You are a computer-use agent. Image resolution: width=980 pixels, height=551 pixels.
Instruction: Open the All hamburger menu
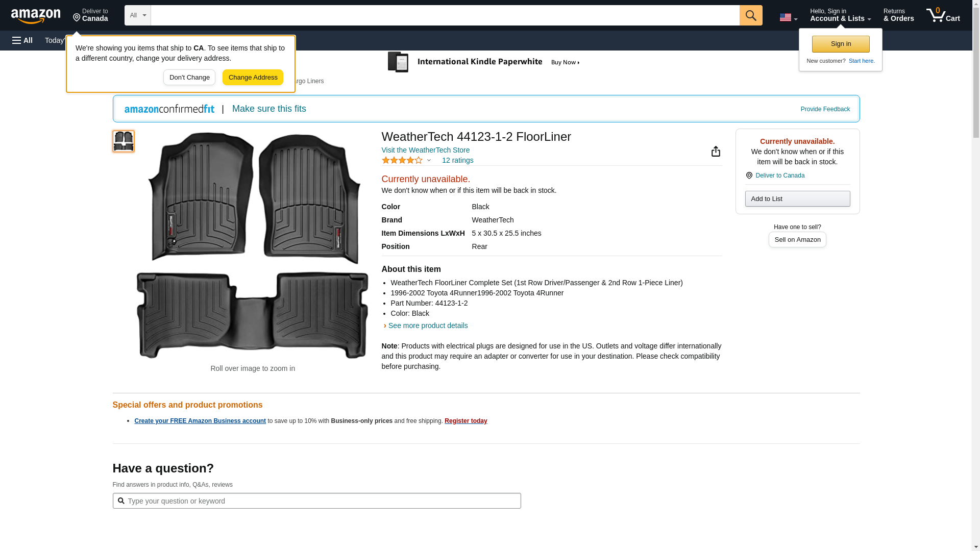22,40
